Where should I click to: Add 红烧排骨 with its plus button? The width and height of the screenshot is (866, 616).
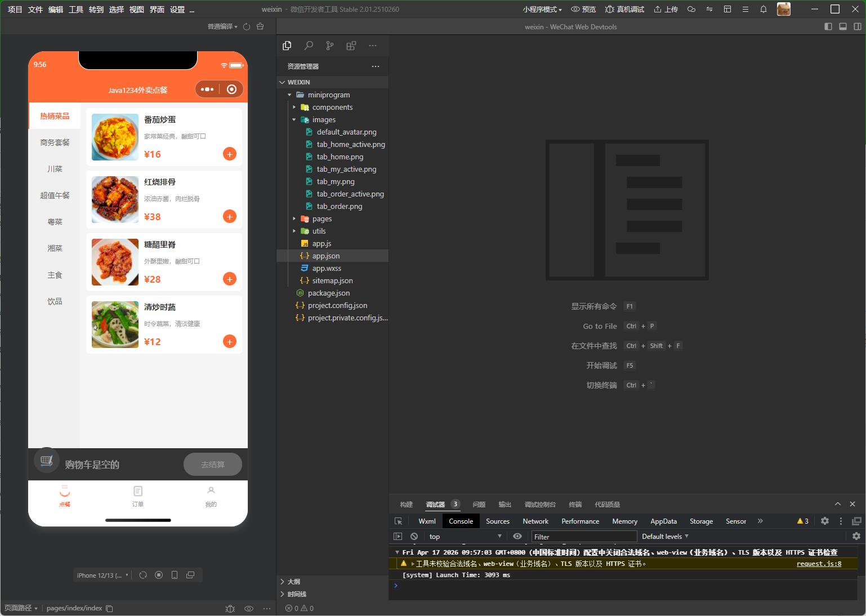click(x=230, y=216)
